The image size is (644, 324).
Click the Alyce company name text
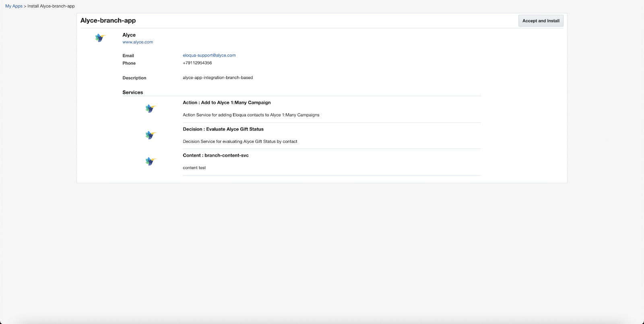tap(129, 35)
